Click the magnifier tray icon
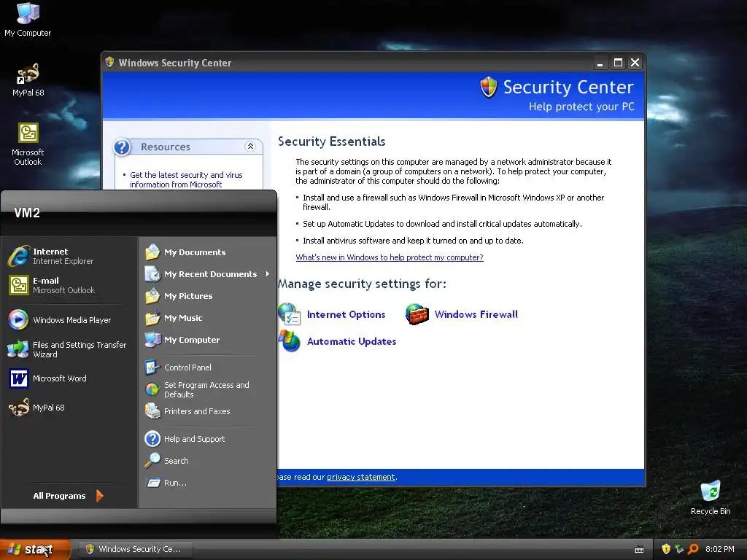Image resolution: width=747 pixels, height=560 pixels. (693, 549)
